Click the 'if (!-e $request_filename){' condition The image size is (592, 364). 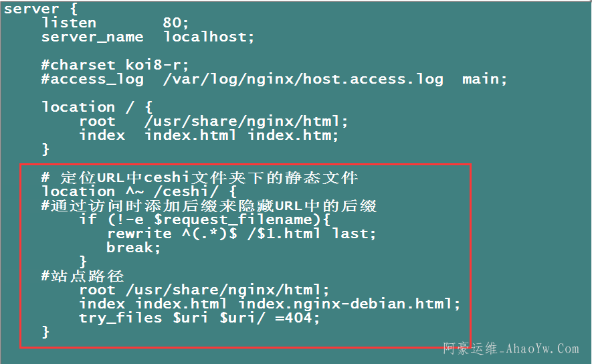pyautogui.click(x=205, y=219)
